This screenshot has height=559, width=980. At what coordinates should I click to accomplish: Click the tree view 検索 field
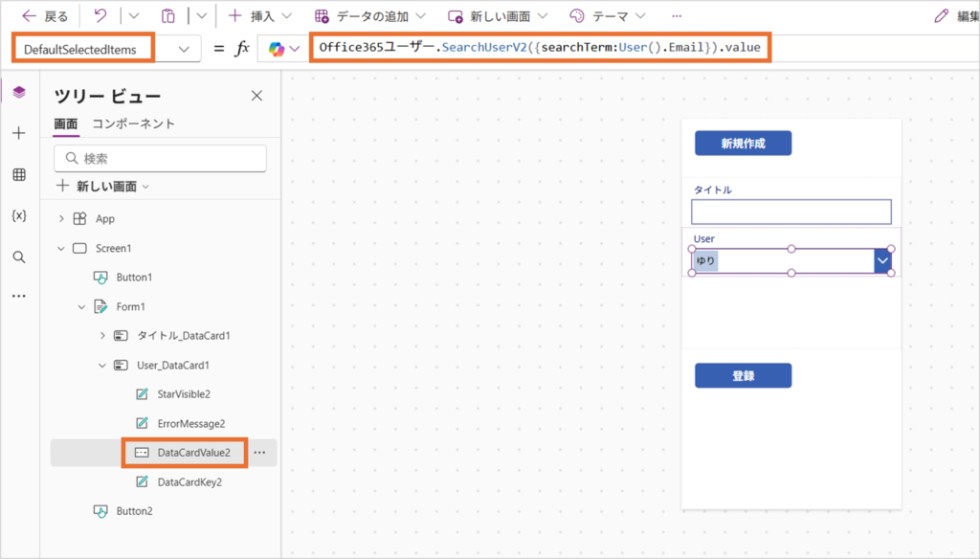click(161, 158)
